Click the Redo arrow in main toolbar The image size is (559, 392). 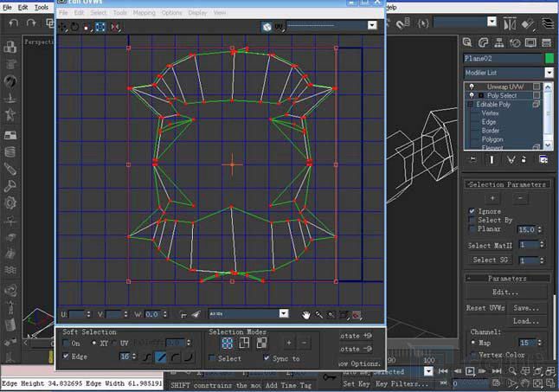31,23
